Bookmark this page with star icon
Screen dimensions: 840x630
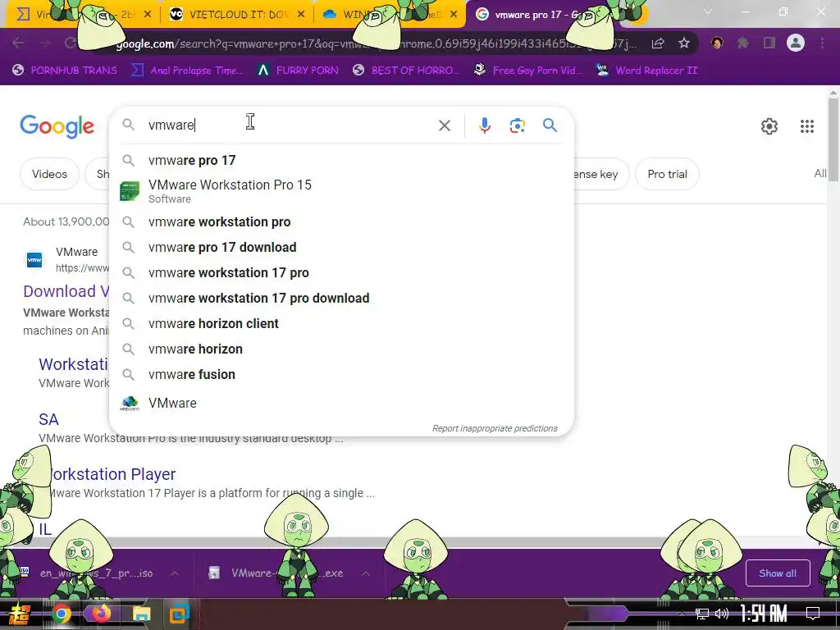684,43
